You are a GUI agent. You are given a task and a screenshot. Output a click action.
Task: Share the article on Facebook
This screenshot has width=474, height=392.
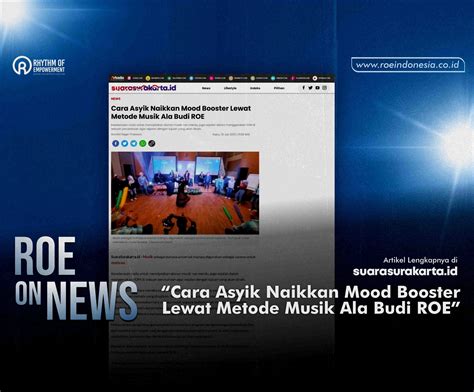(116, 143)
